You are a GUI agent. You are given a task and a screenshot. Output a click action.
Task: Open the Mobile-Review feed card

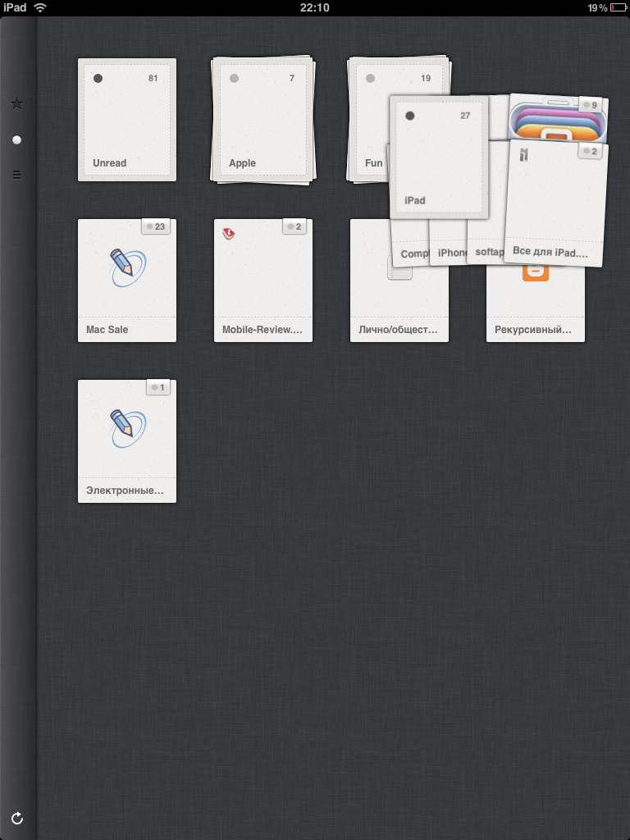pyautogui.click(x=263, y=281)
